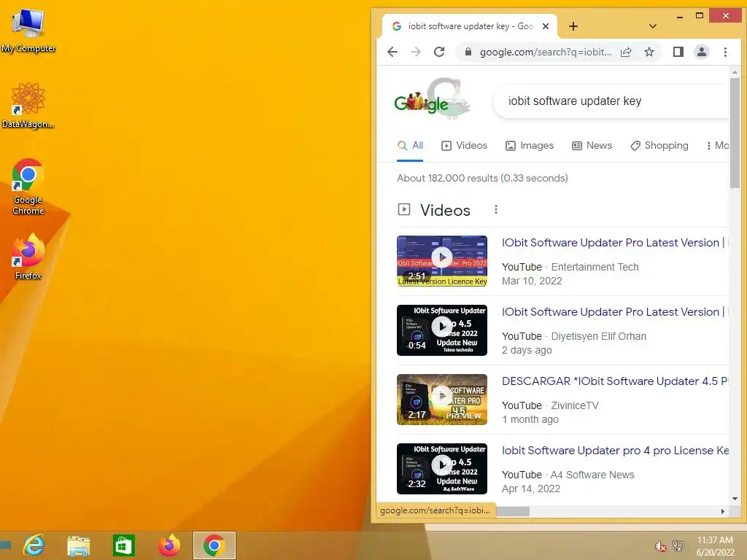
Task: Click the scroll up arrow
Action: click(735, 72)
